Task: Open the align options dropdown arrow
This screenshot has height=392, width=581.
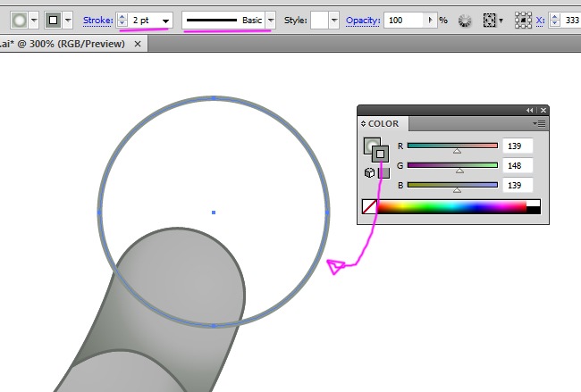Action: (x=501, y=21)
